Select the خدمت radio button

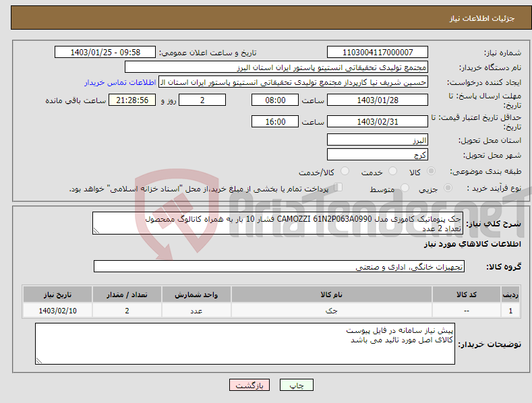[392, 171]
